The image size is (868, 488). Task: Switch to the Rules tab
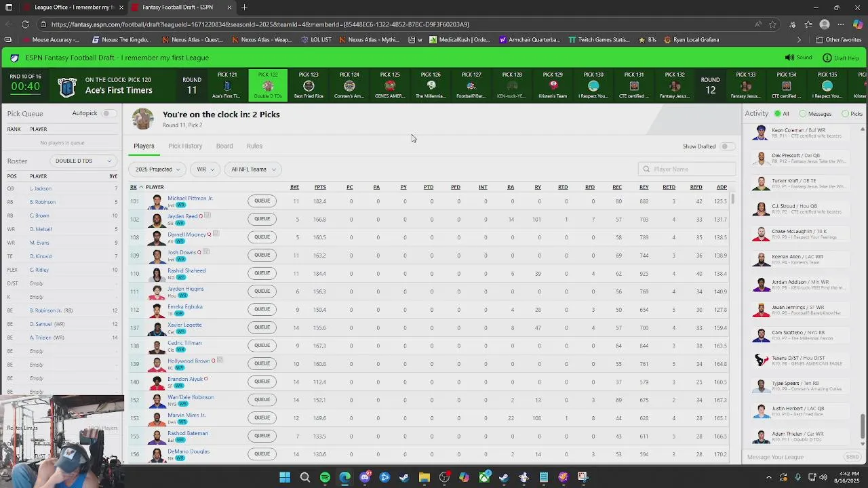254,146
